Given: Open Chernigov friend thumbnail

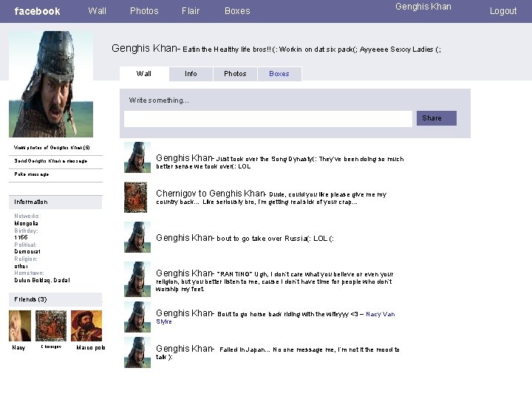Looking at the screenshot, I should coord(51,326).
